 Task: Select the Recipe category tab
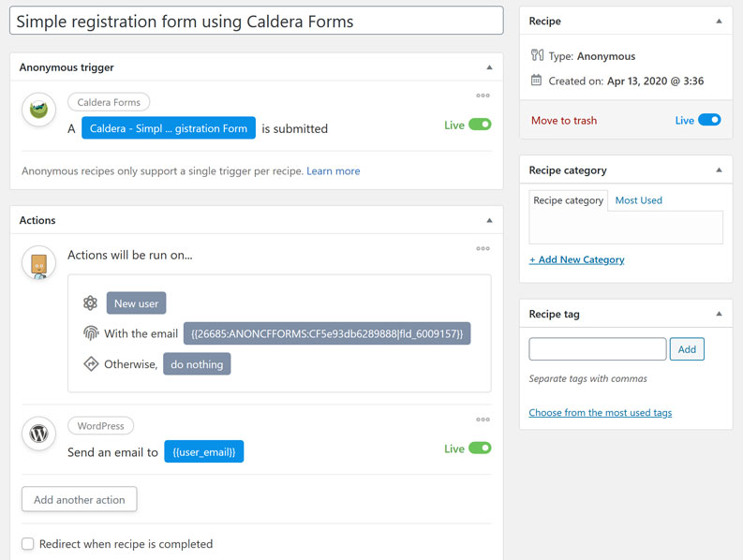(x=568, y=200)
